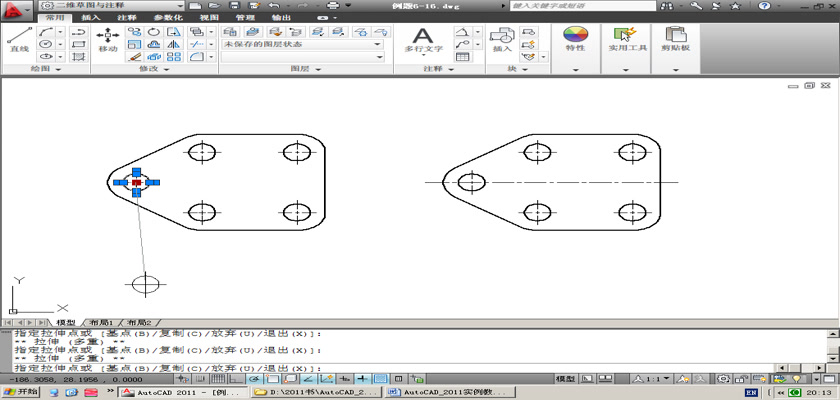Toggle the 模型 model space status button
Screen dimensions: 840x400
(565, 380)
